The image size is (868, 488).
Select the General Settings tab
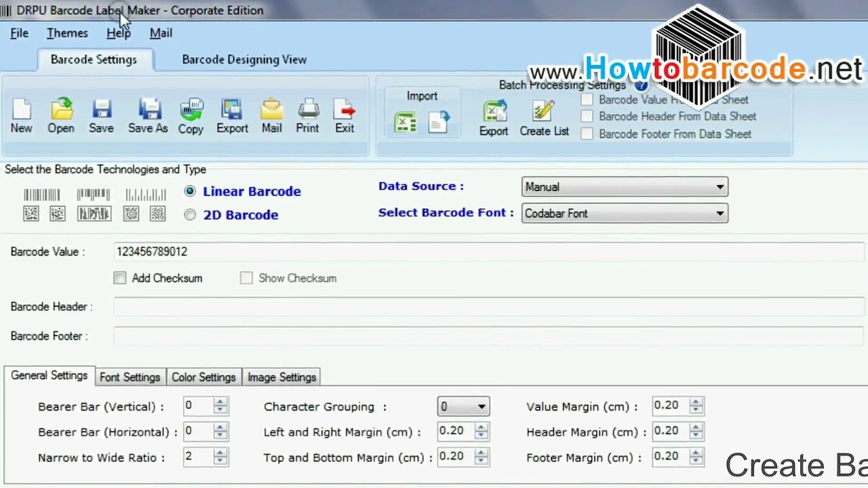pyautogui.click(x=49, y=375)
